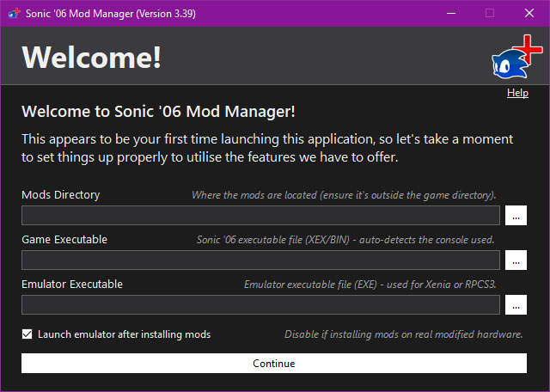Viewport: 550px width, 392px height.
Task: Click the large Welcome! heading
Action: 91,57
